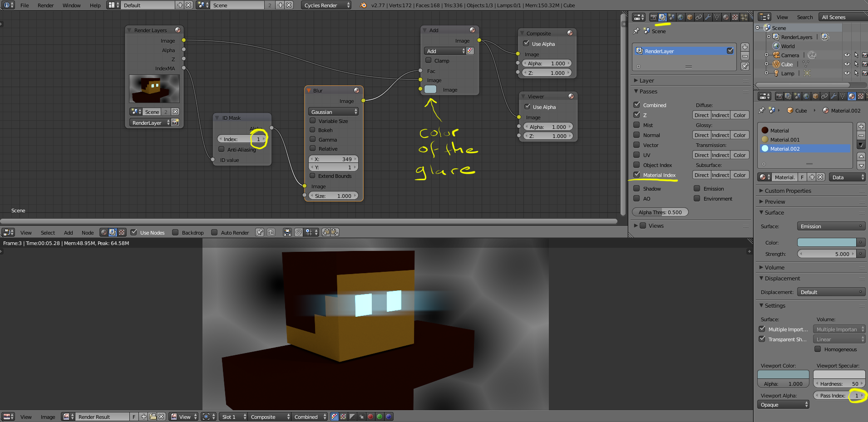This screenshot has width=868, height=422.
Task: Open the Emission surface shader dropdown
Action: (x=831, y=226)
